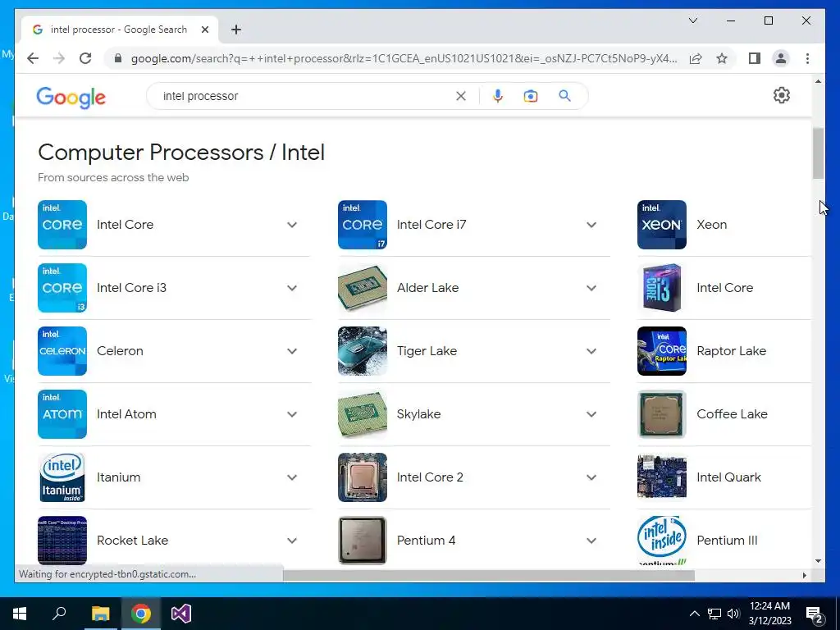Expand the Rocket Lake chevron
840x630 pixels.
tap(292, 541)
